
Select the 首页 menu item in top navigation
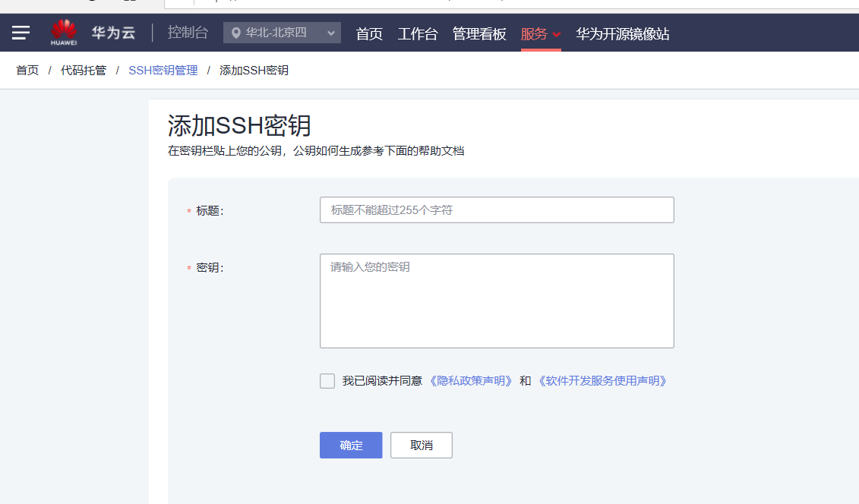tap(369, 33)
